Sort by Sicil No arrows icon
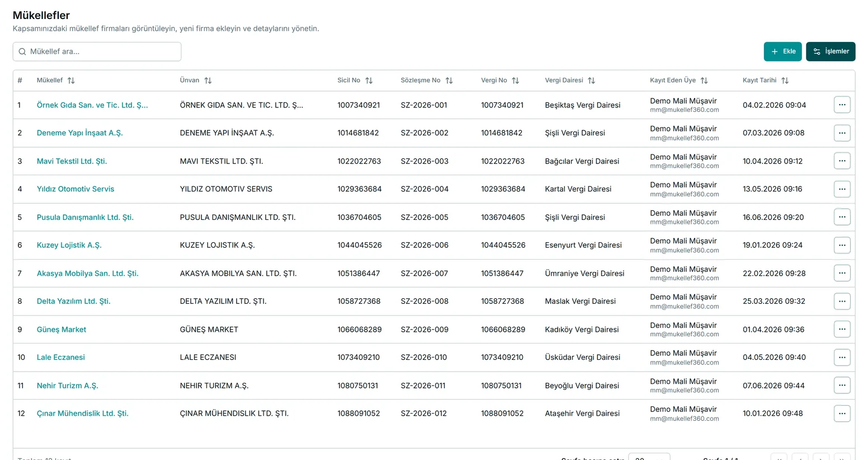Screen dimensions: 868x460 [369, 81]
